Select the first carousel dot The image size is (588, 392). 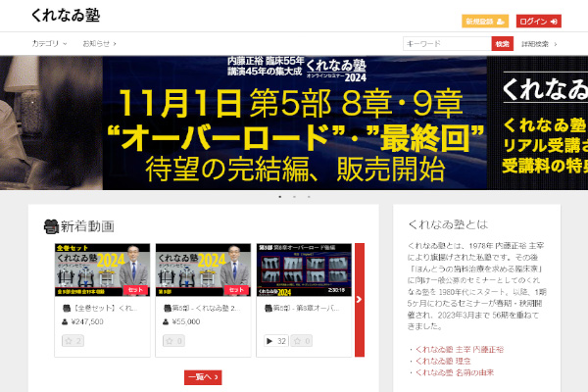click(279, 197)
